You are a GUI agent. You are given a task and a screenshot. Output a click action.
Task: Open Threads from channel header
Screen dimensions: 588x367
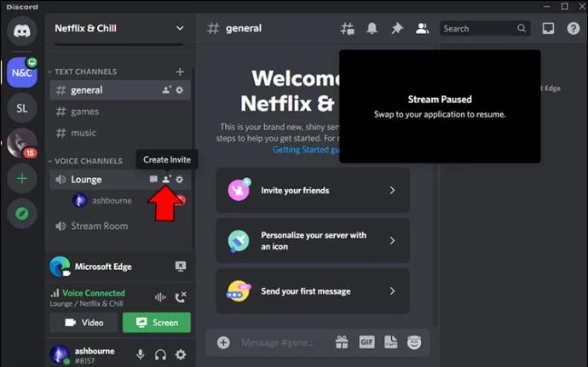347,28
